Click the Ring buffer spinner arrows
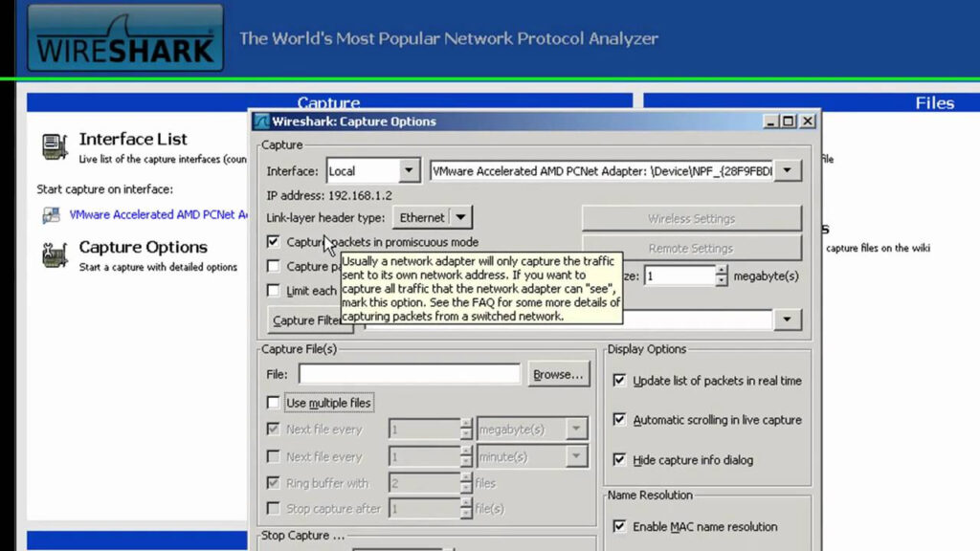This screenshot has width=980, height=551. [466, 483]
